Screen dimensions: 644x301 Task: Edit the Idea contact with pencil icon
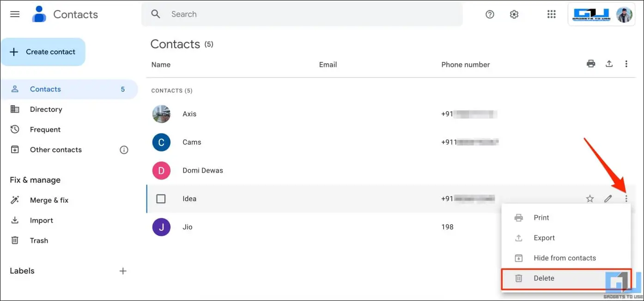(608, 199)
